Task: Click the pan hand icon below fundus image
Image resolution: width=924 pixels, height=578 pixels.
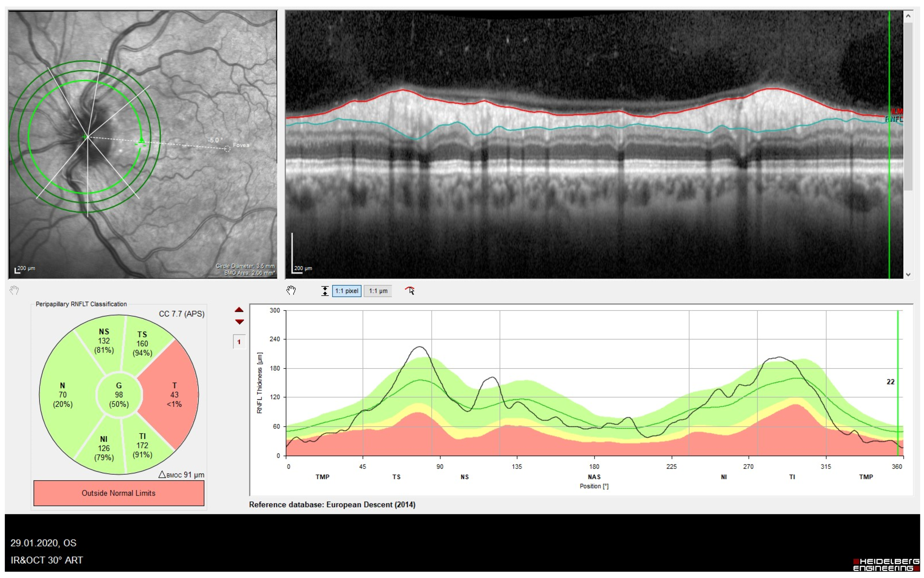Action: coord(14,290)
